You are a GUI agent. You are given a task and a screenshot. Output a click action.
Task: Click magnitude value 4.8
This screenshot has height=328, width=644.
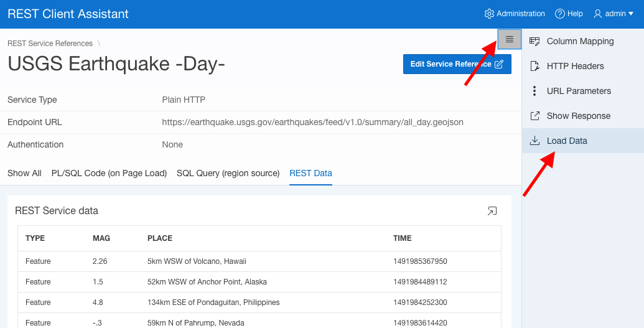[98, 302]
